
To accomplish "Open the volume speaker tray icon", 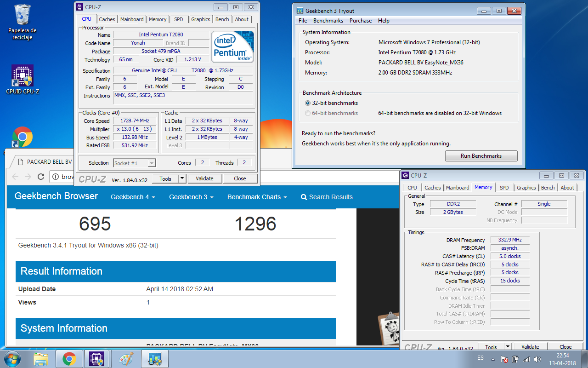I will pyautogui.click(x=537, y=359).
